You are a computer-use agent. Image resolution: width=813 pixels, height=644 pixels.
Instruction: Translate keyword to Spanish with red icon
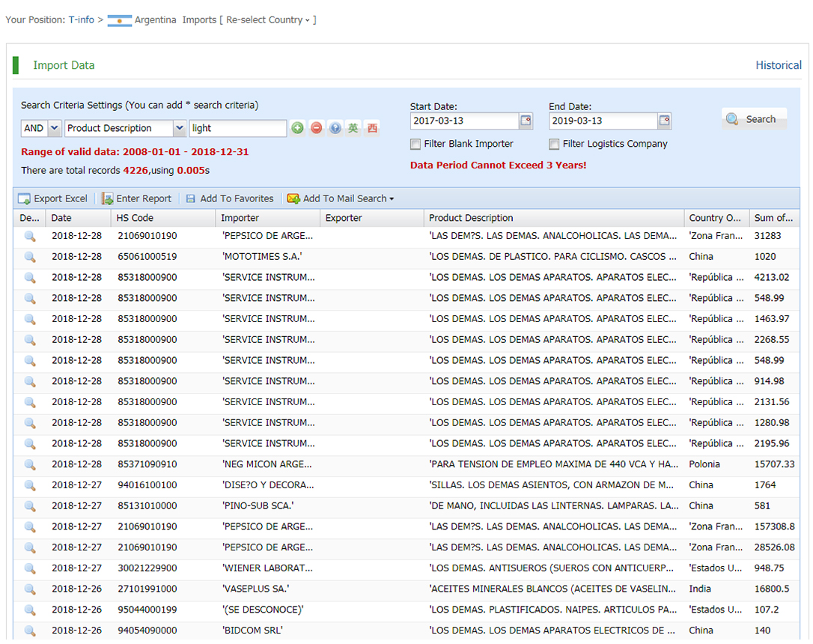(x=372, y=128)
